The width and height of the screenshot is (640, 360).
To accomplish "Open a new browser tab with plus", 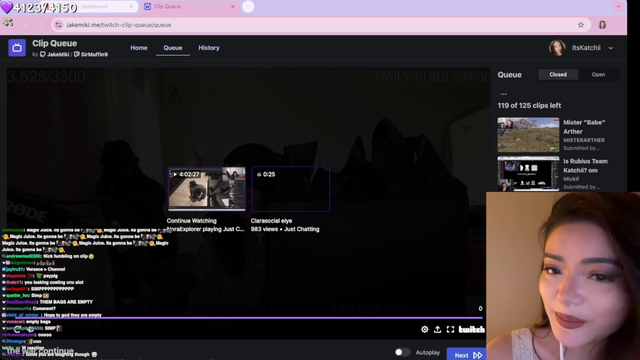I will click(x=248, y=7).
